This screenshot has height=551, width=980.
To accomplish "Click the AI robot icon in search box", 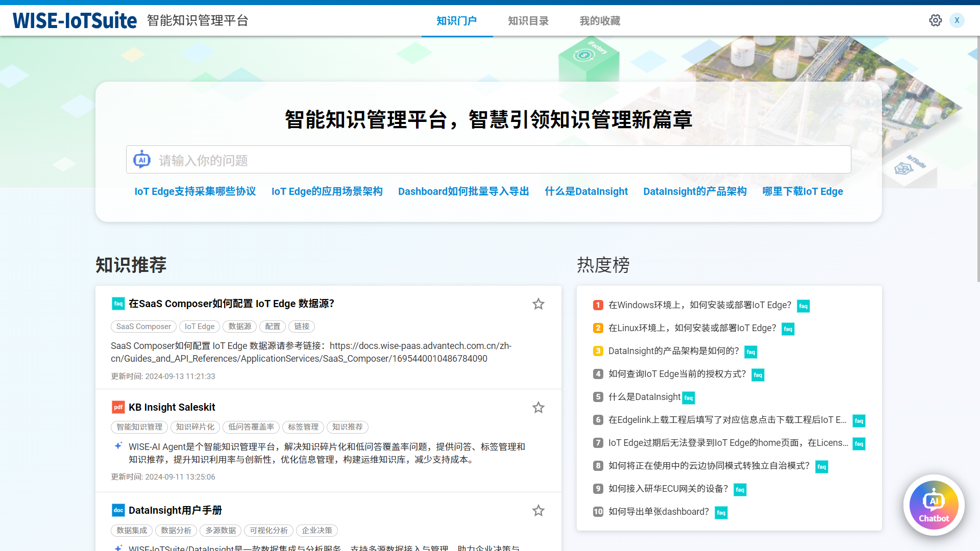I will [x=142, y=160].
